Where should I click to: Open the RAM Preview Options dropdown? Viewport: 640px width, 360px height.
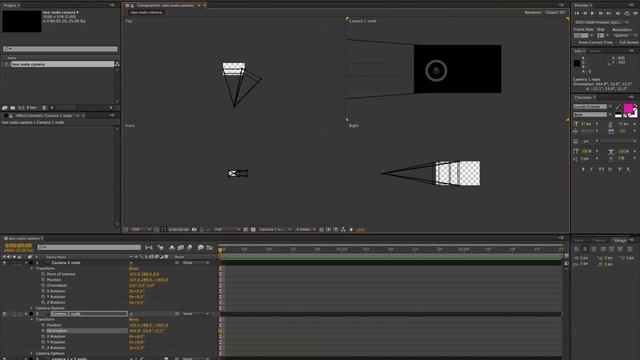click(602, 22)
